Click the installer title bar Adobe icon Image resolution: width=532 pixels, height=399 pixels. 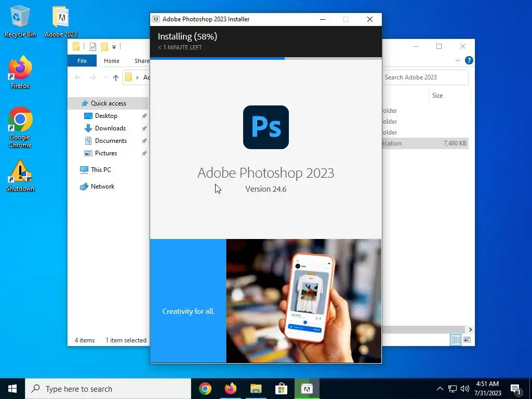(x=156, y=19)
